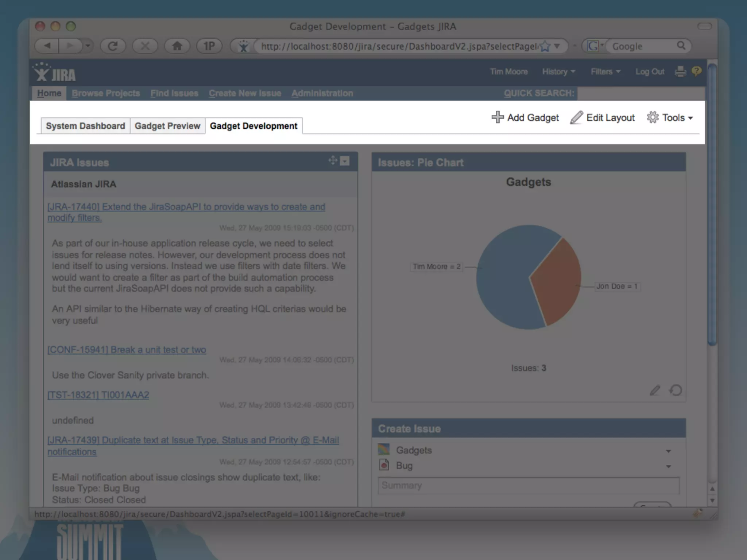
Task: Click the "Tim Moore = 2" chart label
Action: 437,267
